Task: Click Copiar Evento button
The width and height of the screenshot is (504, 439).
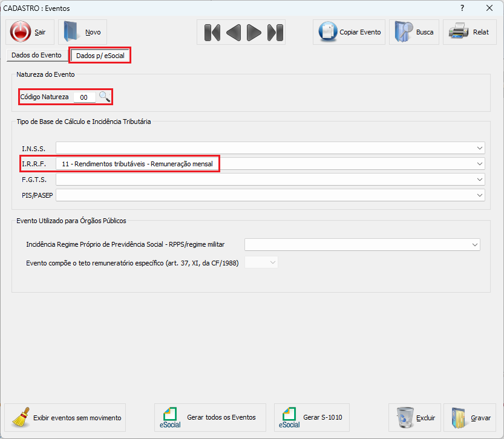Action: [350, 32]
